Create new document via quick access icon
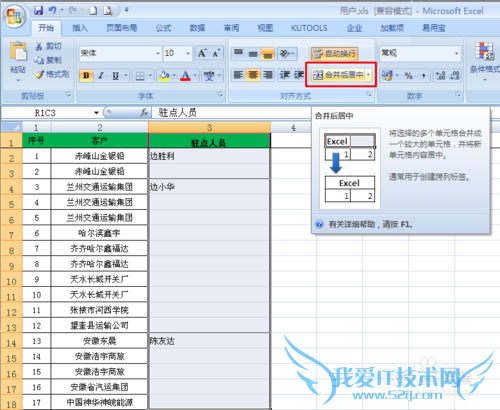Viewport: 500px width, 410px height. coord(94,11)
